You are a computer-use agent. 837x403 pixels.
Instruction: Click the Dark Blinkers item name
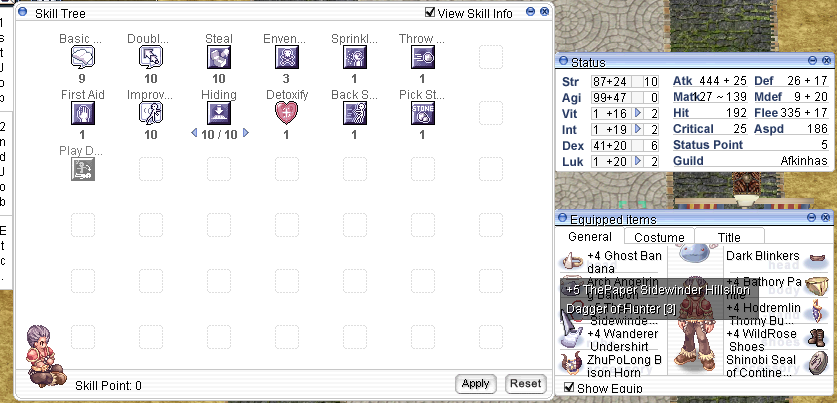(x=762, y=256)
